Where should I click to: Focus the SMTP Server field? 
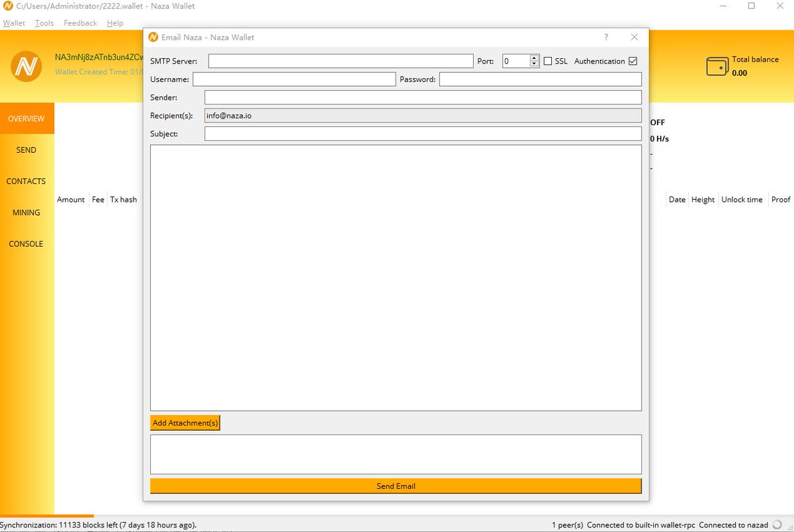[341, 61]
